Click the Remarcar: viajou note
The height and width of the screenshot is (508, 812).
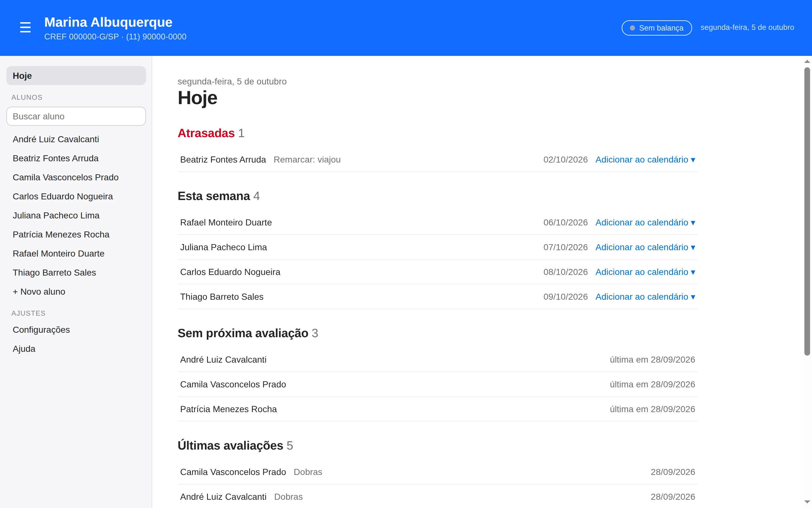307,160
